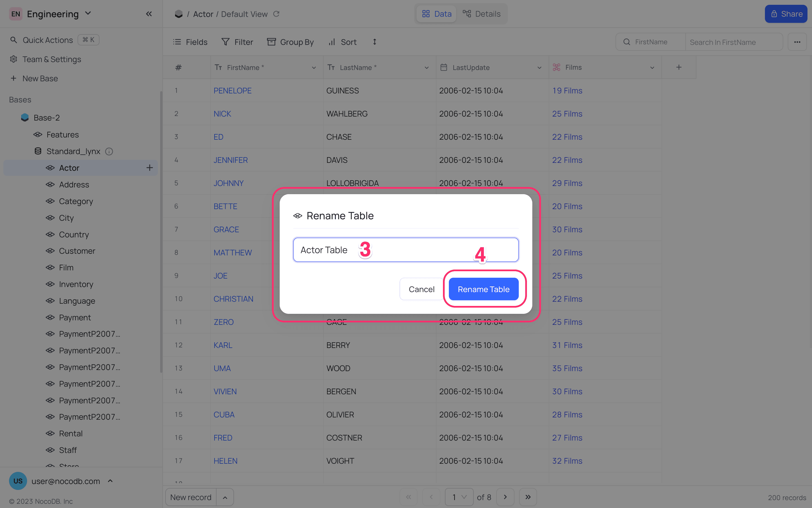Open the Group By menu
This screenshot has height=508, width=812.
point(290,42)
